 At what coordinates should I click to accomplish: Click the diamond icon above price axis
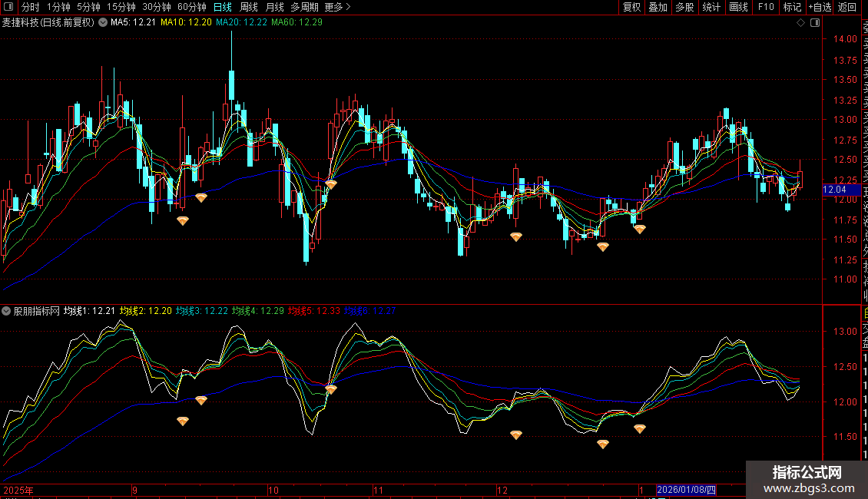point(800,23)
